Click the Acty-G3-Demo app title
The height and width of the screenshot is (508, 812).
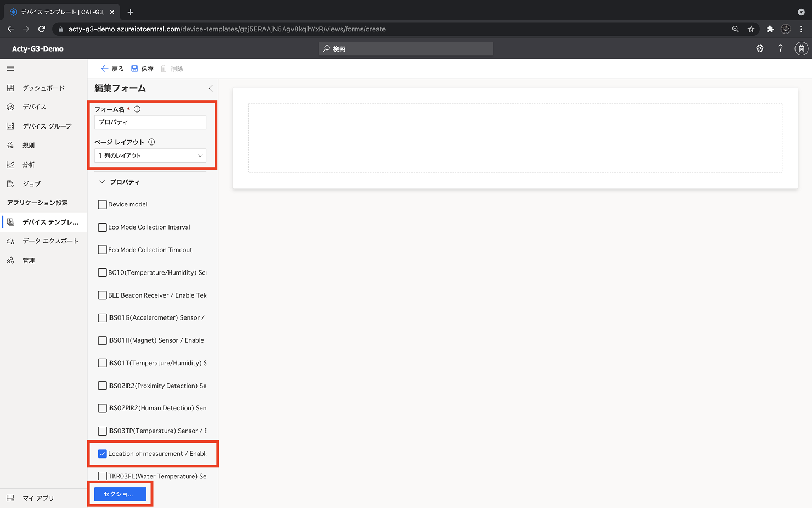click(38, 49)
